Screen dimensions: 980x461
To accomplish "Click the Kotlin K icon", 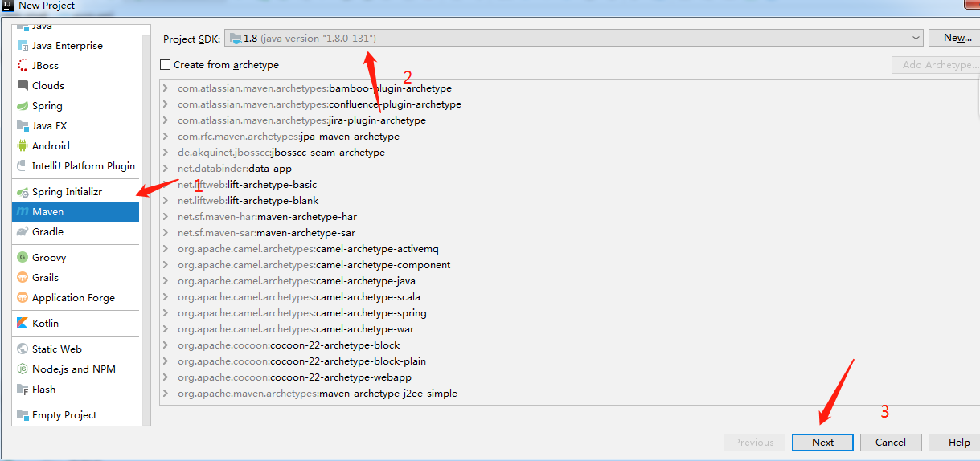I will pyautogui.click(x=23, y=324).
